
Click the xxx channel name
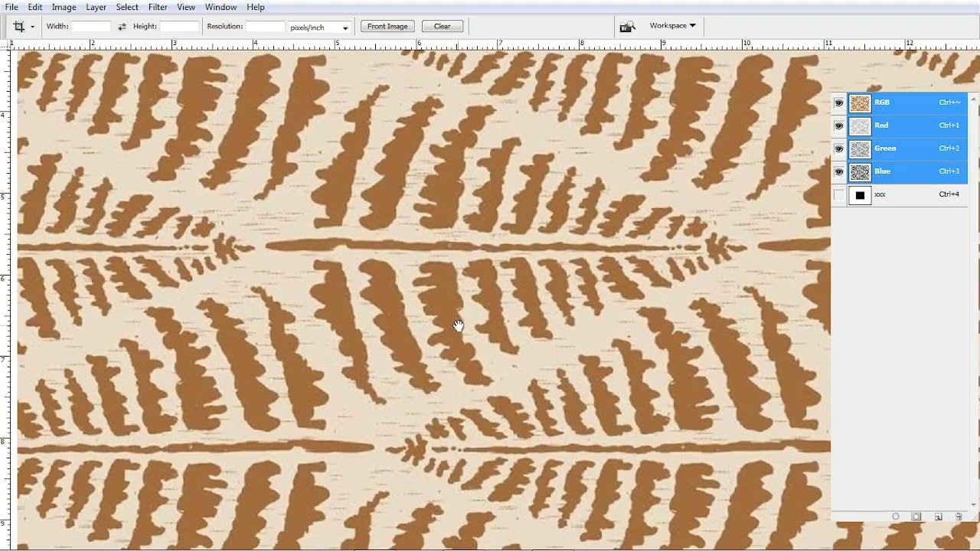(880, 195)
